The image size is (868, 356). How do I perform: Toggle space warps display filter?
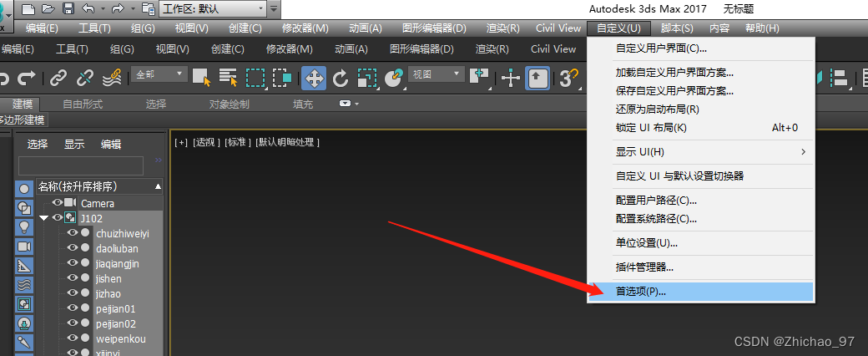click(x=24, y=285)
